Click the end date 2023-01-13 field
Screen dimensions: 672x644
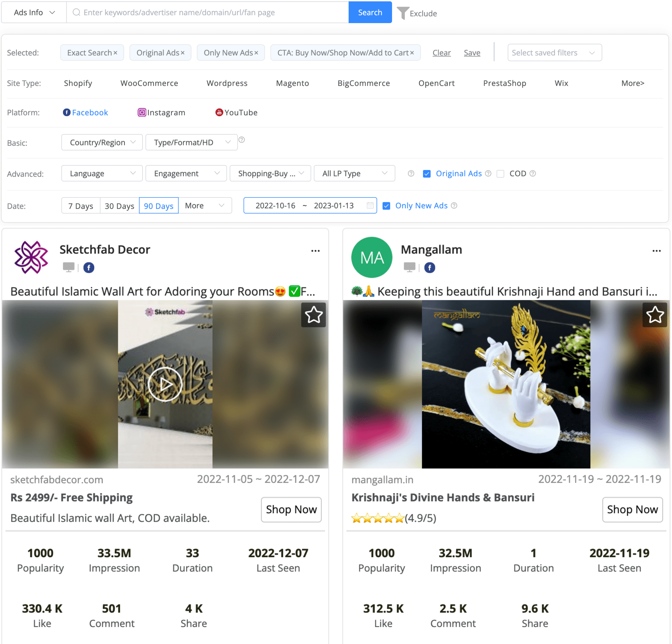coord(334,206)
